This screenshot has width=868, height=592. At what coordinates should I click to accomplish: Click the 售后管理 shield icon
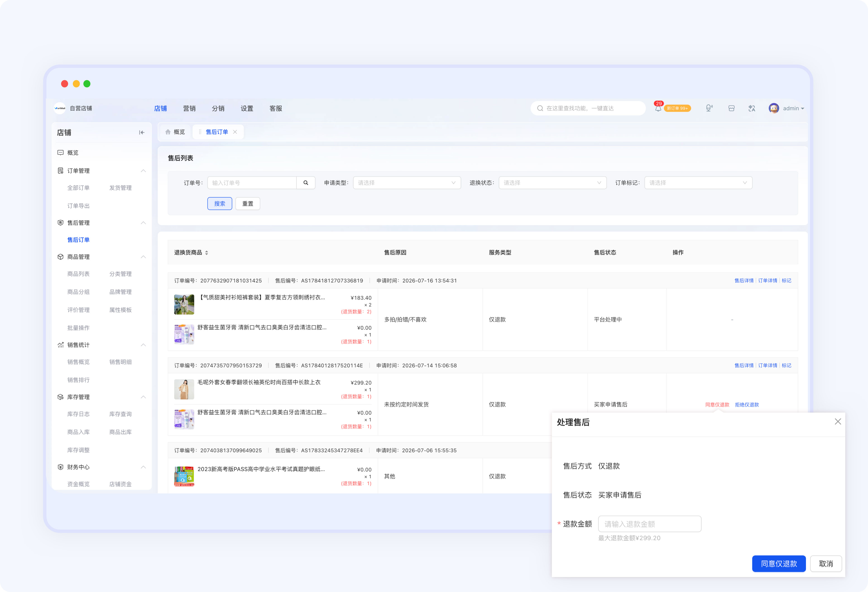(60, 223)
